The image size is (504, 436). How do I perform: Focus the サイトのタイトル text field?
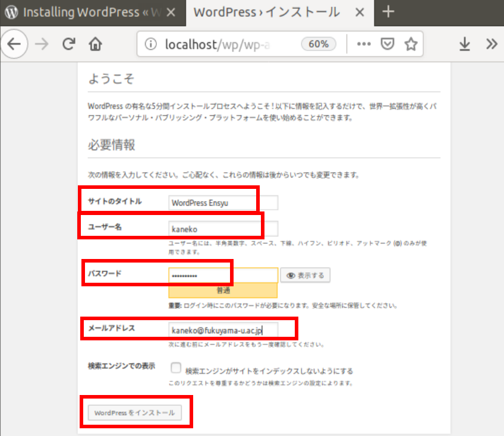point(223,203)
